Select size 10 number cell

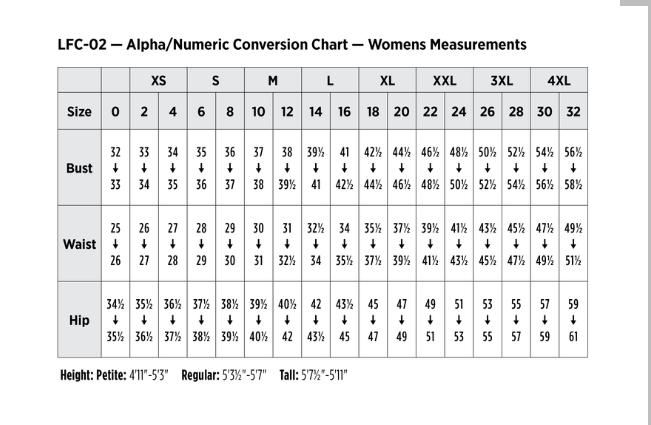[258, 112]
